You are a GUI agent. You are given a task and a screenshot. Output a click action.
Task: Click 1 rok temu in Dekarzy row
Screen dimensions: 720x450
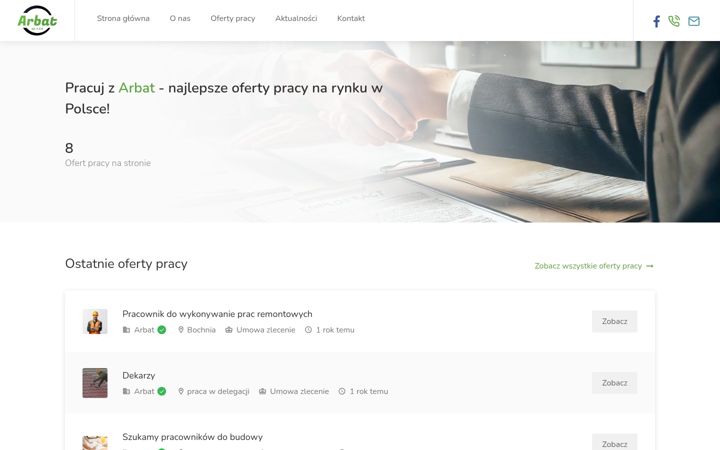click(369, 392)
